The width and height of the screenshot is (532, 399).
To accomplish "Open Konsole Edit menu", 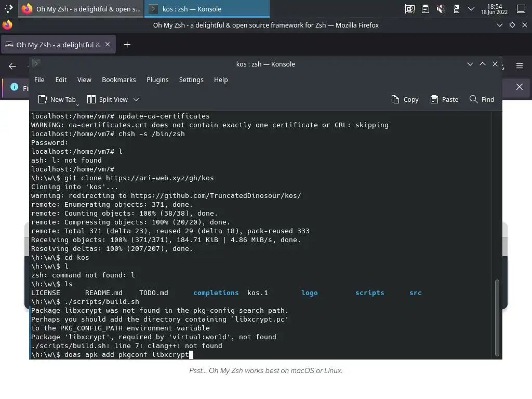I will (x=61, y=79).
